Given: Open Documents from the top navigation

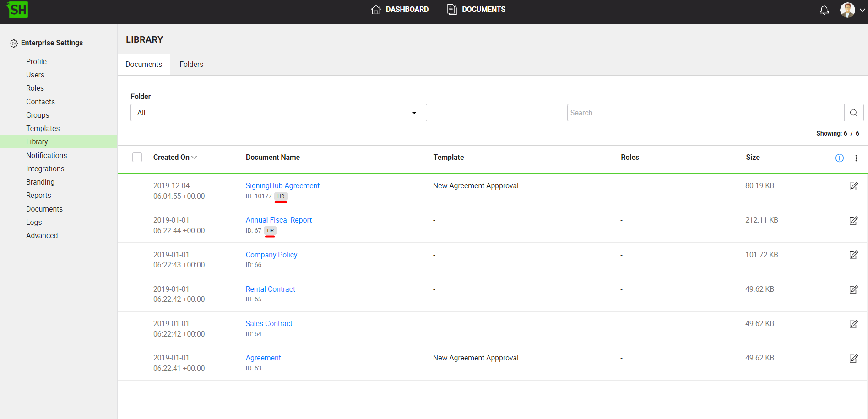Looking at the screenshot, I should pyautogui.click(x=476, y=10).
